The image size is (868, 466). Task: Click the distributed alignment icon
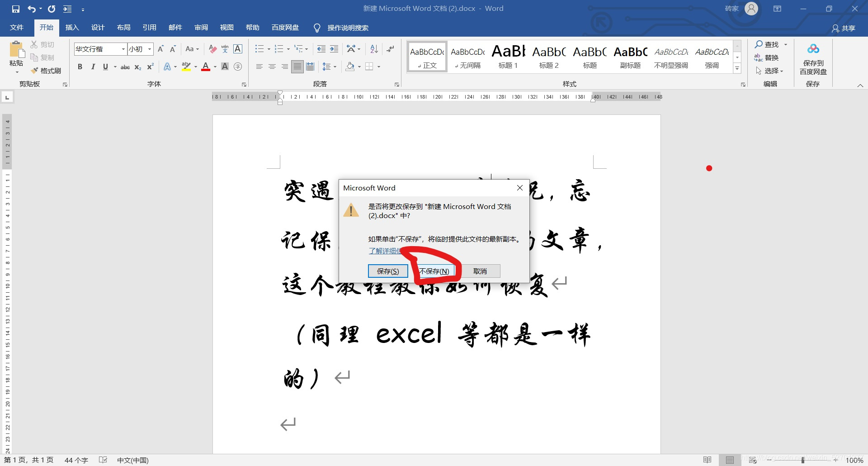pos(310,67)
